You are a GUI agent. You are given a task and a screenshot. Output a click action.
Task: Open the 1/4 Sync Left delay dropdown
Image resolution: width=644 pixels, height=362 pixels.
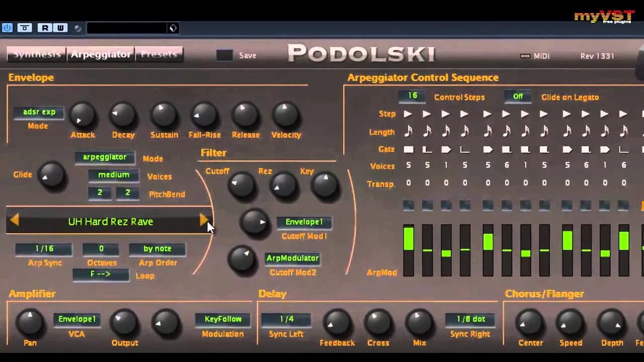click(286, 319)
